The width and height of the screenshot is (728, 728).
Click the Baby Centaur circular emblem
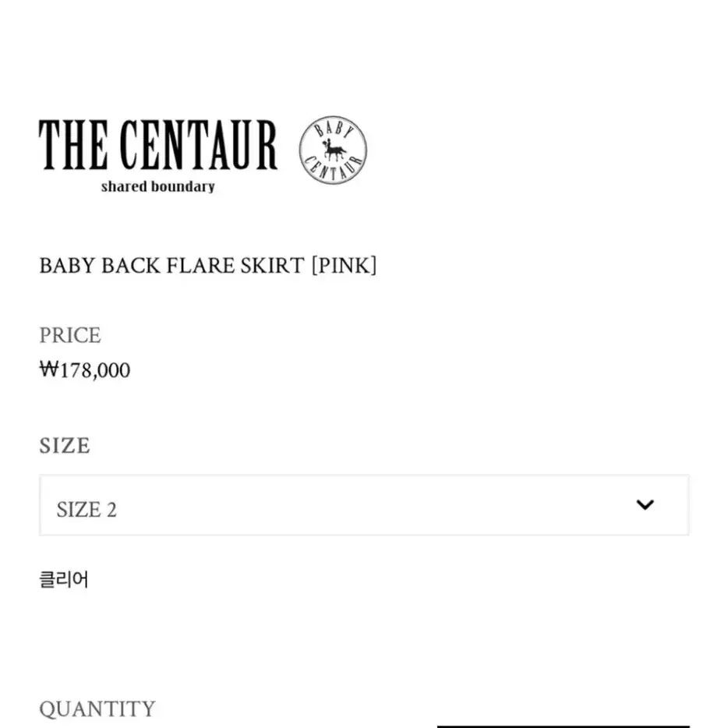click(x=333, y=150)
